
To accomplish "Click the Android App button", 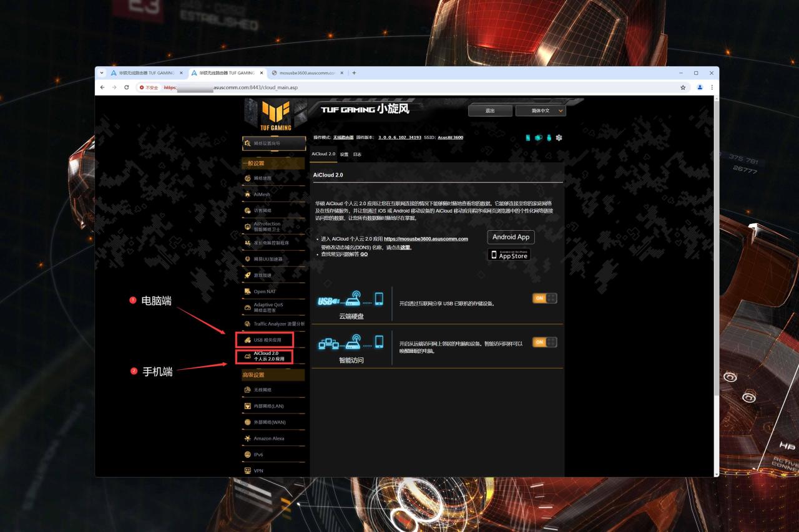I will pos(511,237).
